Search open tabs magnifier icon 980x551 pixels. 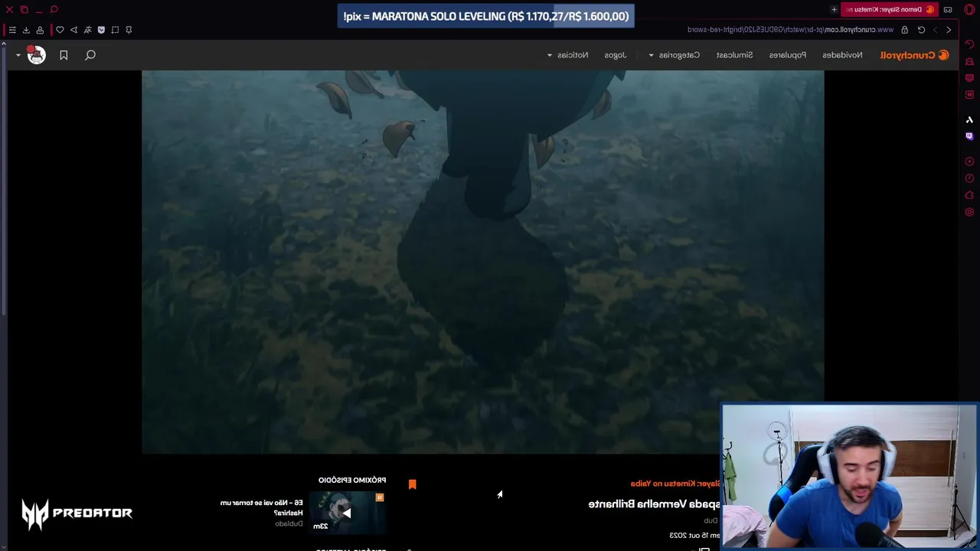(54, 9)
